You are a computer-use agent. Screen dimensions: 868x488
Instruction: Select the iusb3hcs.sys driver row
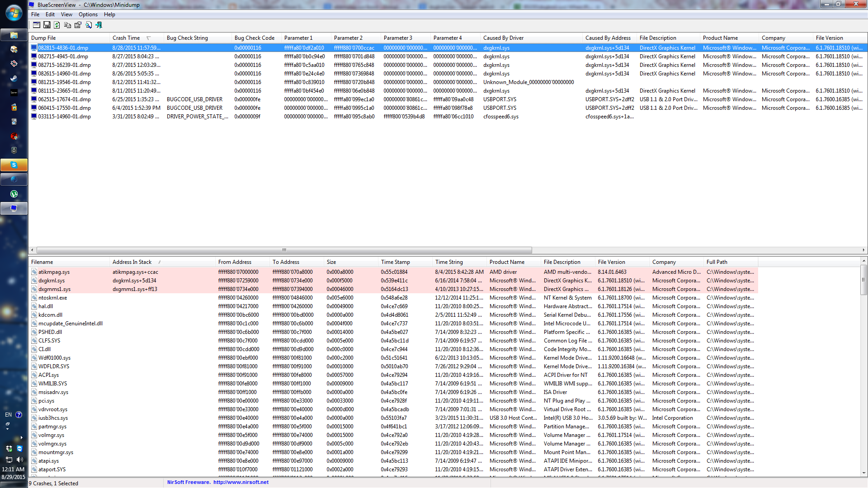coord(394,418)
